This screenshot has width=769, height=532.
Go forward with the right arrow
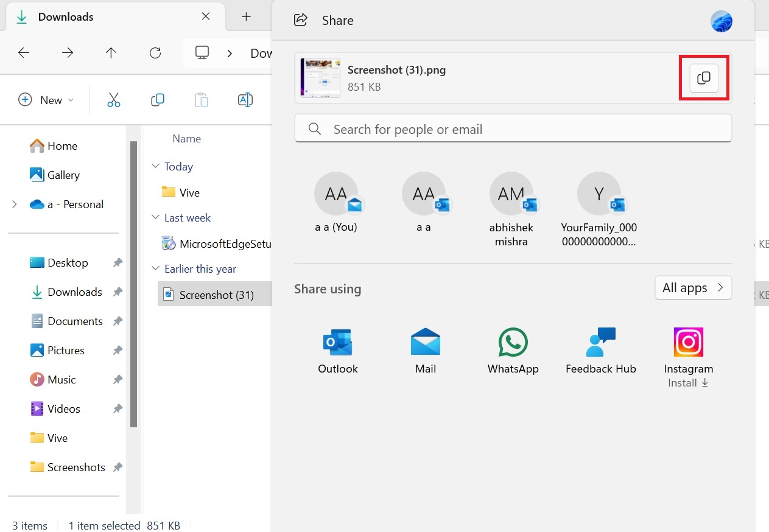coord(68,53)
